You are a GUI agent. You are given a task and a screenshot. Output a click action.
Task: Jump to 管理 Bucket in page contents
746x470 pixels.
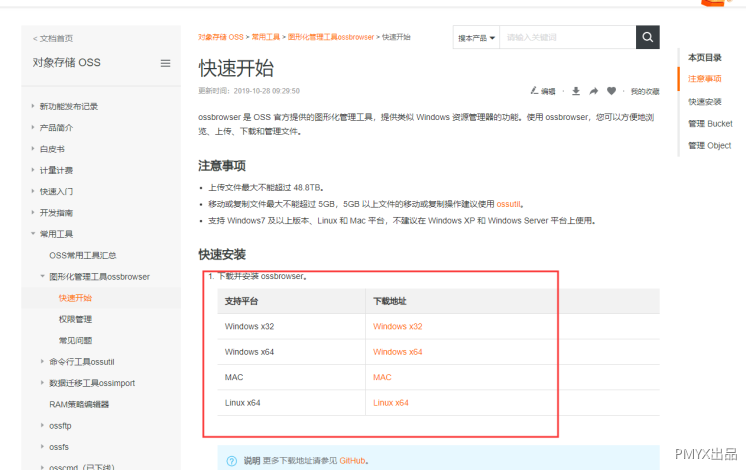(x=710, y=124)
